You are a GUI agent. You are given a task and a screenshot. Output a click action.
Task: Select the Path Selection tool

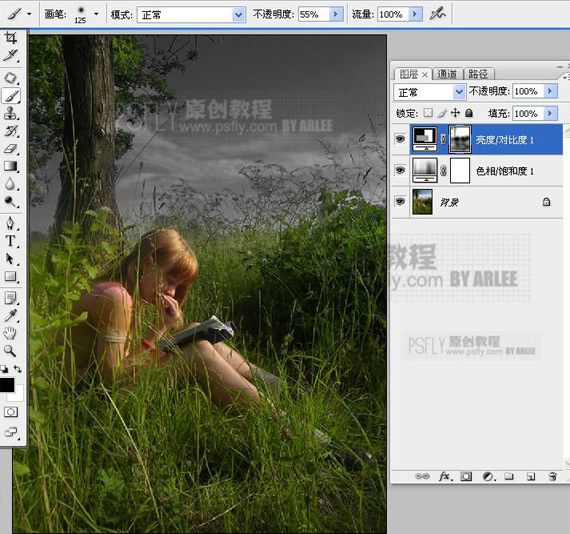11,259
